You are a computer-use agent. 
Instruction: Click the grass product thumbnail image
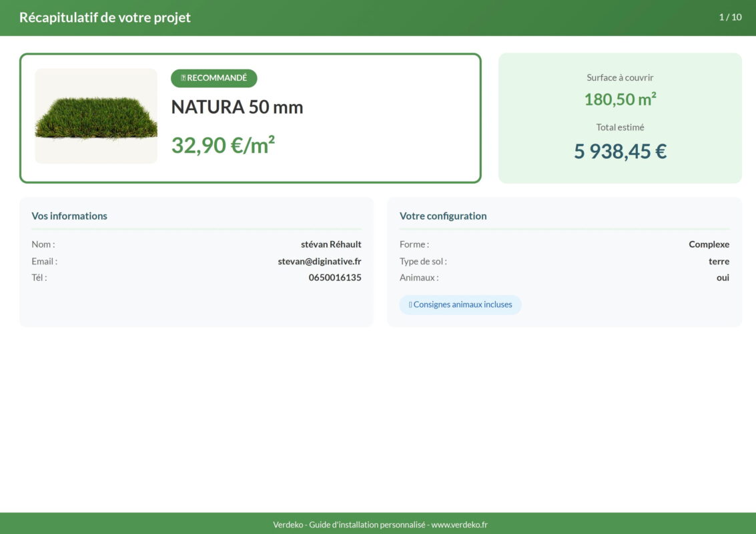[x=96, y=116]
